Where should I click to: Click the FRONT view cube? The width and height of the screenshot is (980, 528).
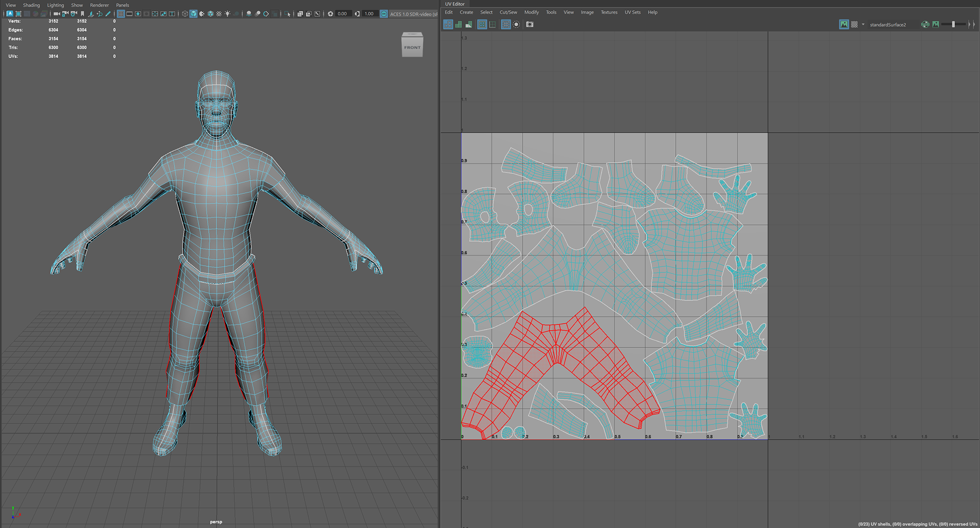tap(412, 46)
